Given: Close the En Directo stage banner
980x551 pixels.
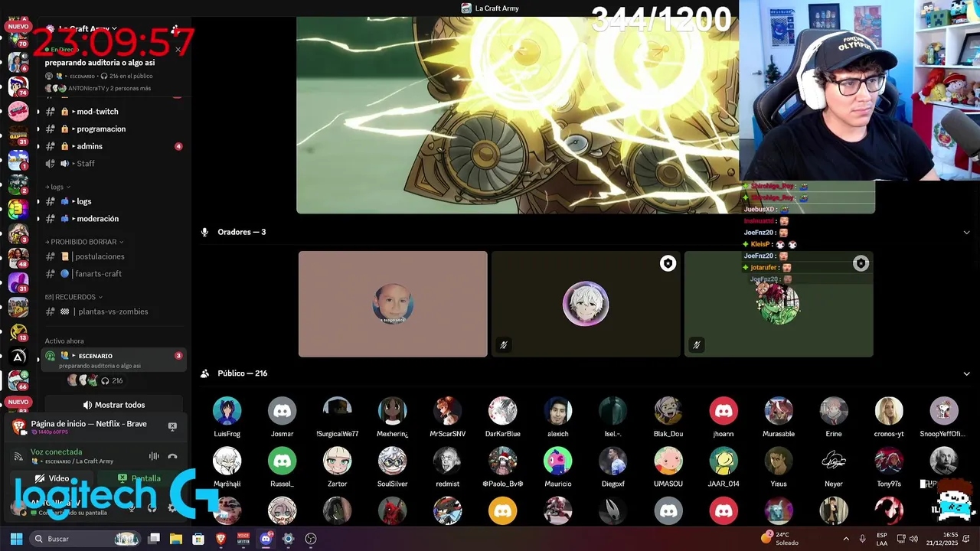Looking at the screenshot, I should (178, 50).
